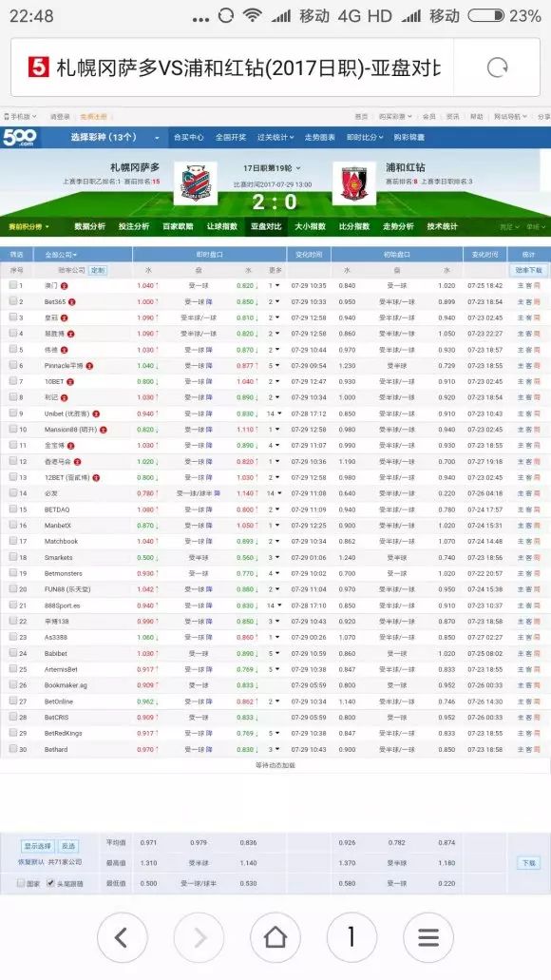Switch to the 大小指数 tab
551x980 pixels.
click(311, 226)
